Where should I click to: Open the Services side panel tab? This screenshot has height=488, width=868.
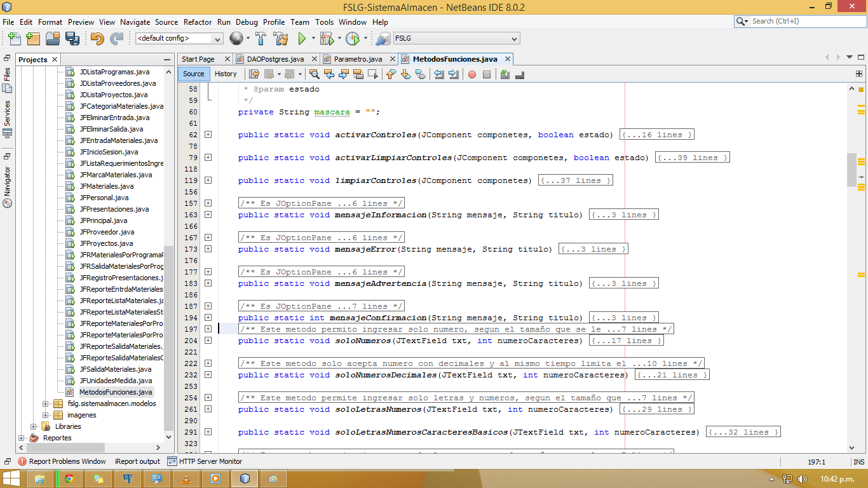pyautogui.click(x=7, y=118)
